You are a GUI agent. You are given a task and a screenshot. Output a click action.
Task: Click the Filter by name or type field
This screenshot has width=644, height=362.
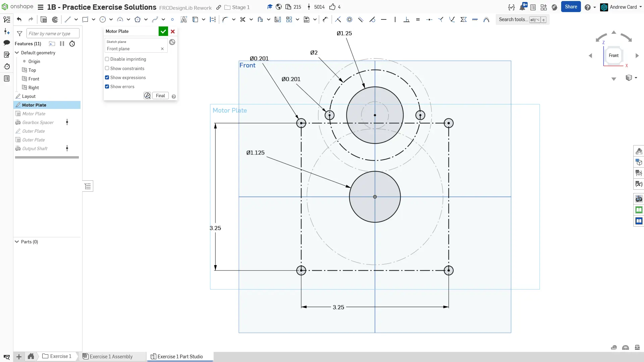pyautogui.click(x=53, y=34)
